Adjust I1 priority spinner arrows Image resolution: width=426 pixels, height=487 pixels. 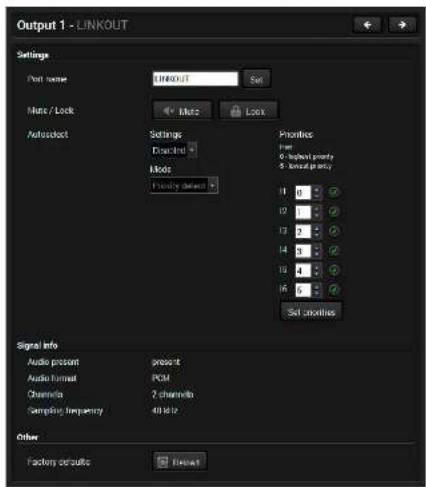[x=316, y=192]
